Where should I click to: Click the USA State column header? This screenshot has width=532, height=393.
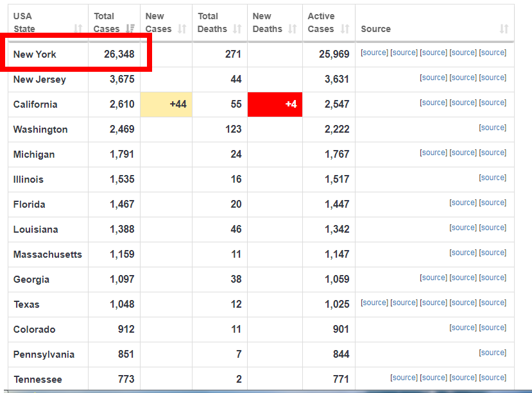tap(48, 22)
